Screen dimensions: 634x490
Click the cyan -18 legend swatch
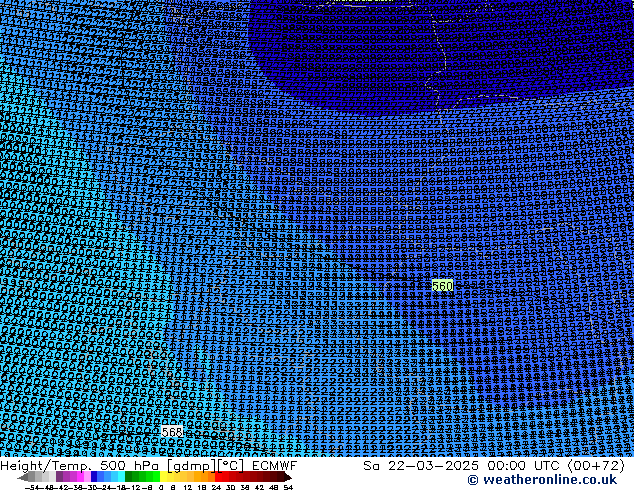point(122,477)
